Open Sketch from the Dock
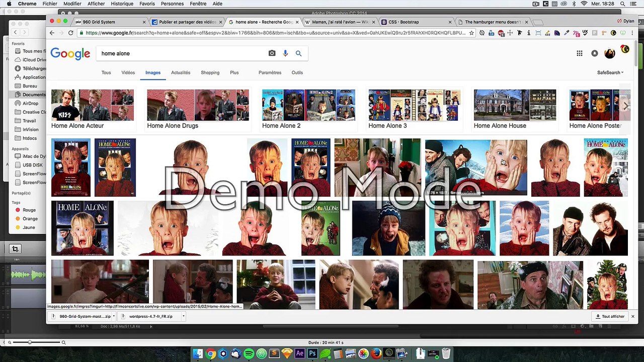Screen dimensions: 644x362 287,353
